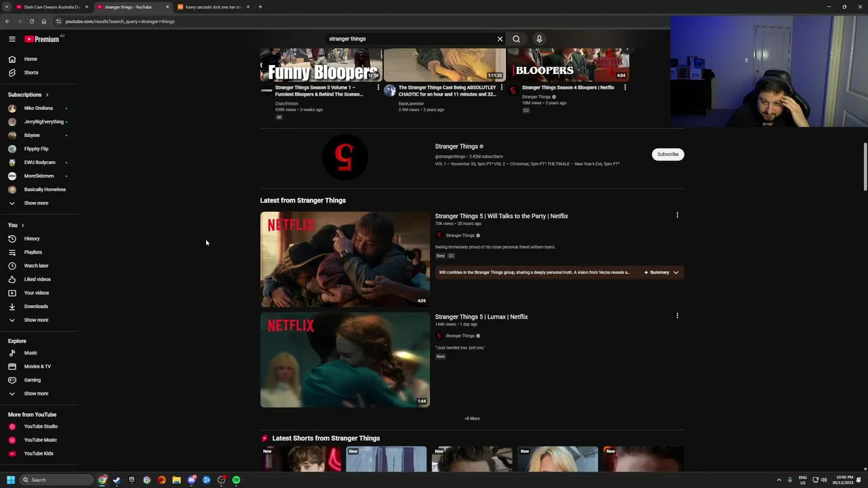Expand Subscriptions section chevron

47,95
